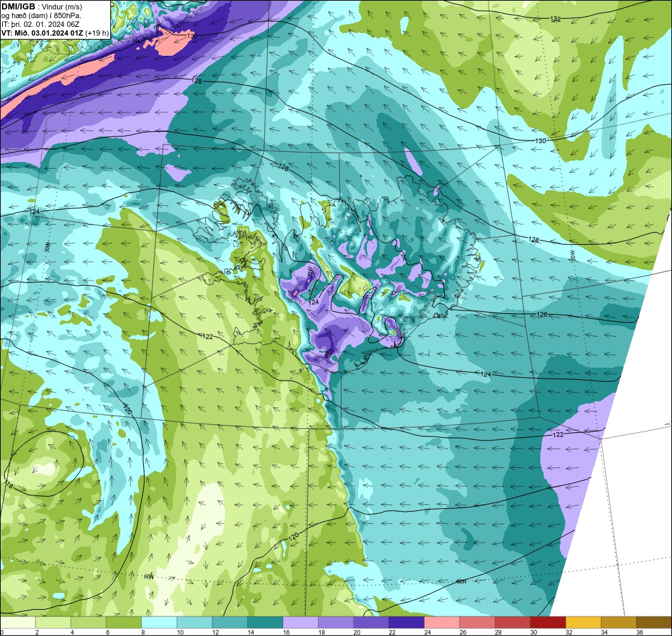Click the brown swatch above 36 m/s
672x636 pixels.
point(654,623)
